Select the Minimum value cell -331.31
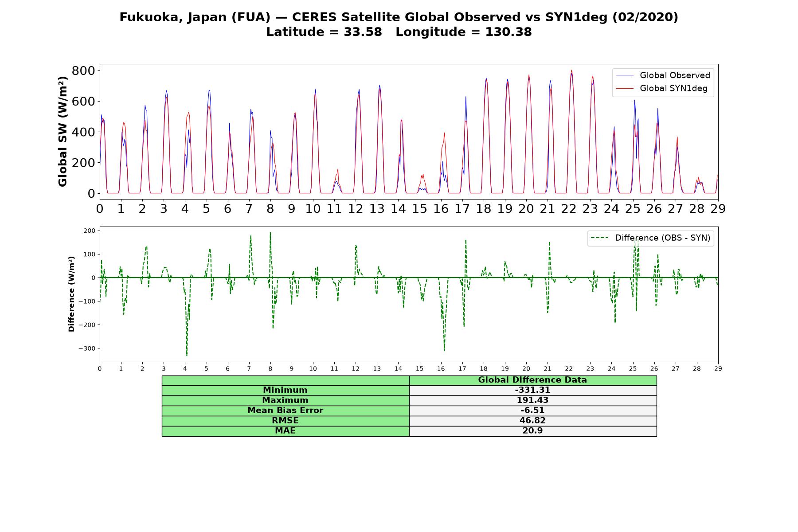 [x=532, y=390]
